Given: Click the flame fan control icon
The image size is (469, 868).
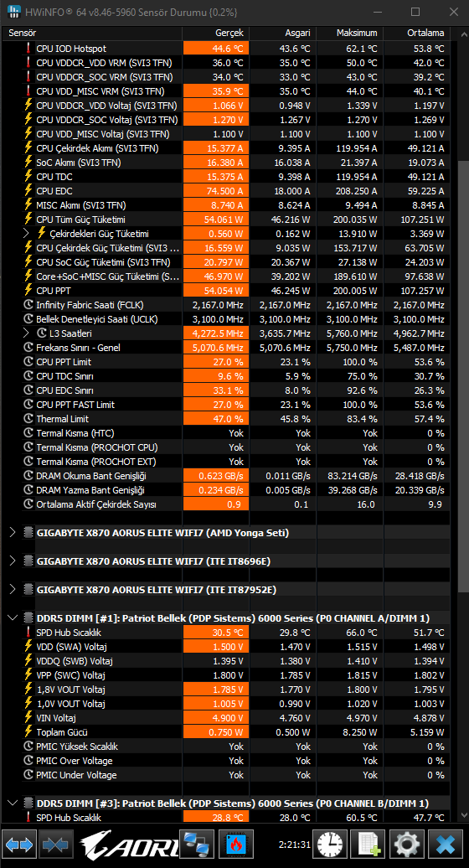Looking at the screenshot, I should tap(235, 845).
